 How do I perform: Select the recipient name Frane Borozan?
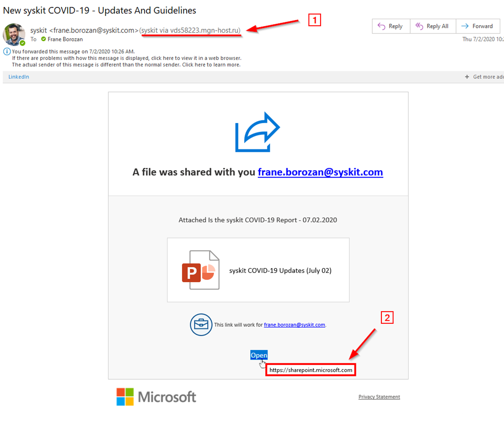[65, 39]
